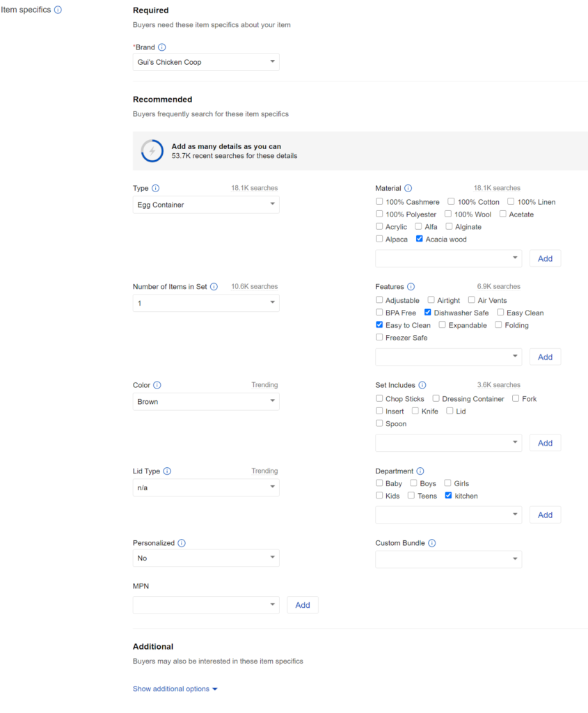Image resolution: width=588 pixels, height=713 pixels.
Task: Click the Features info icon
Action: click(411, 287)
